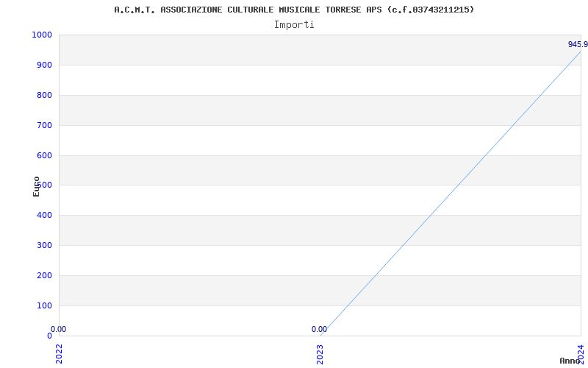This screenshot has width=588, height=368.
Task: Click the blue trend line in the chart
Action: [x=450, y=194]
